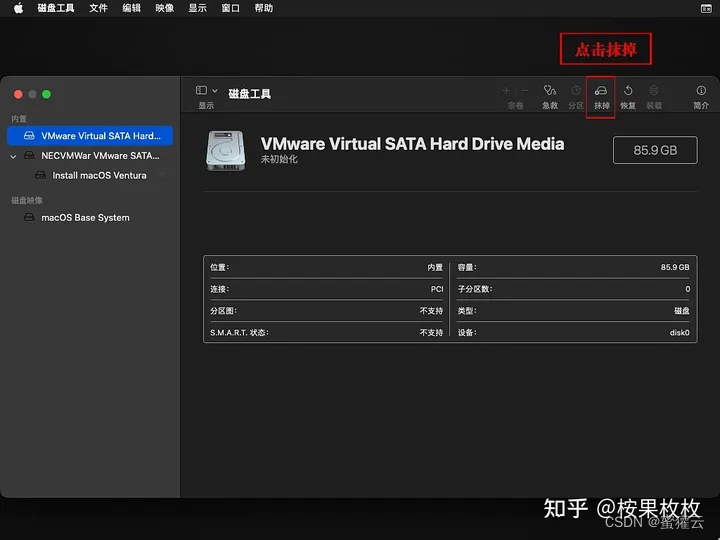The width and height of the screenshot is (720, 540).
Task: Select macOS Base System disk image
Action: click(90, 218)
